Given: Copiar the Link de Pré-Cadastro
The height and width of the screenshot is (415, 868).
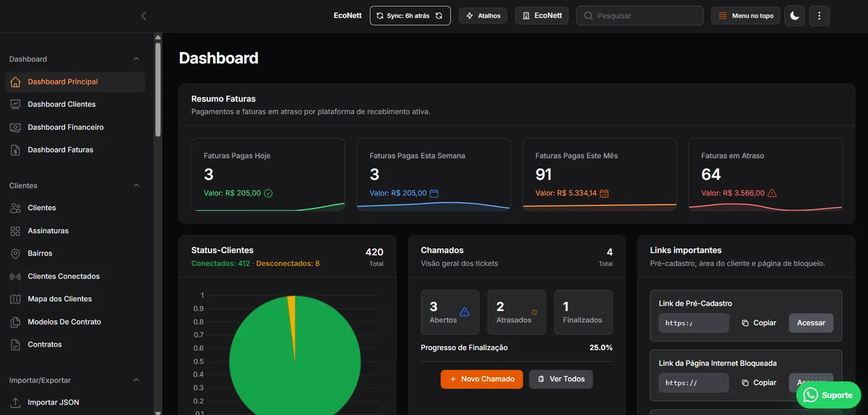Looking at the screenshot, I should pyautogui.click(x=759, y=323).
